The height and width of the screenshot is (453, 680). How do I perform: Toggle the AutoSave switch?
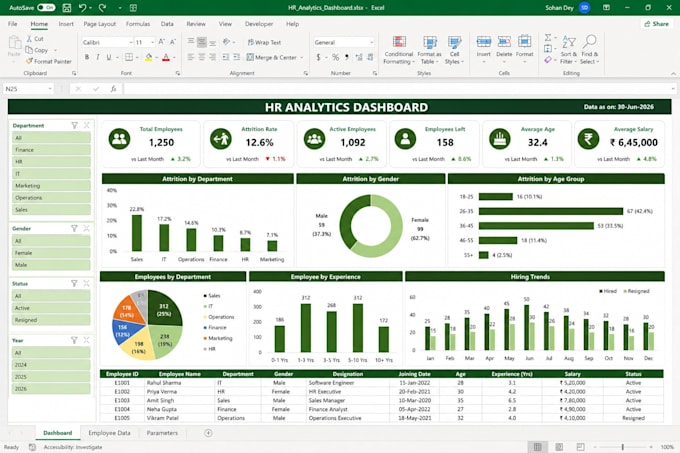tap(46, 7)
